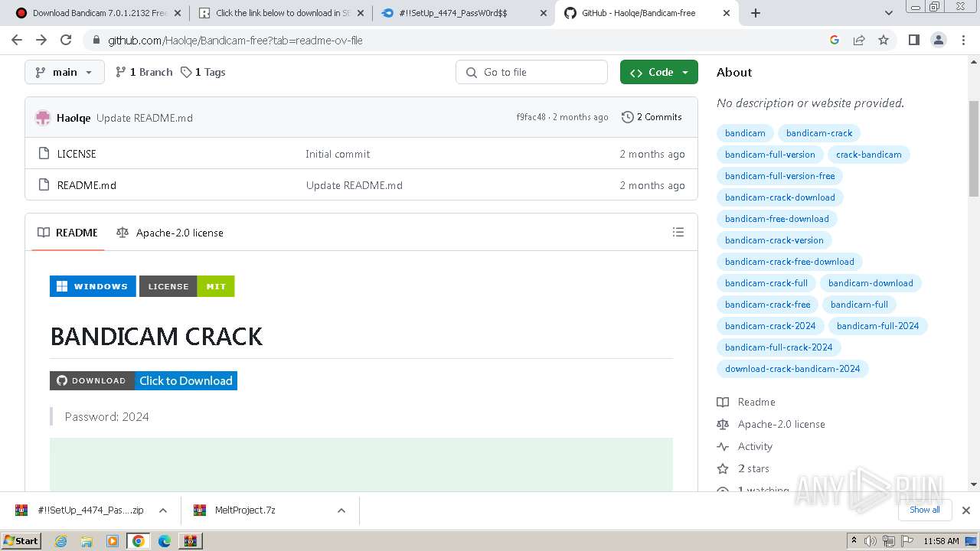Click Show all downloads button
The width and height of the screenshot is (980, 551).
(925, 510)
